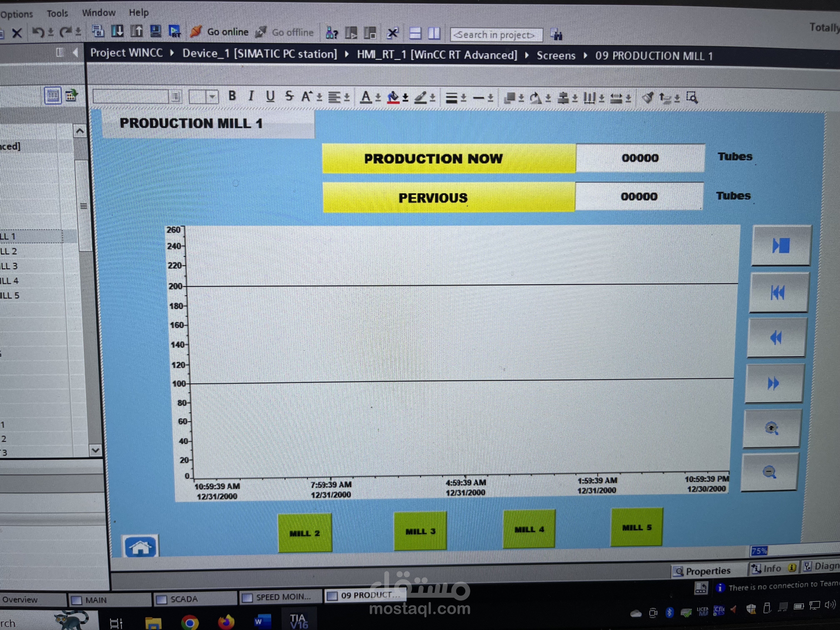Click the Redo icon in main toolbar
840x630 pixels.
click(66, 32)
